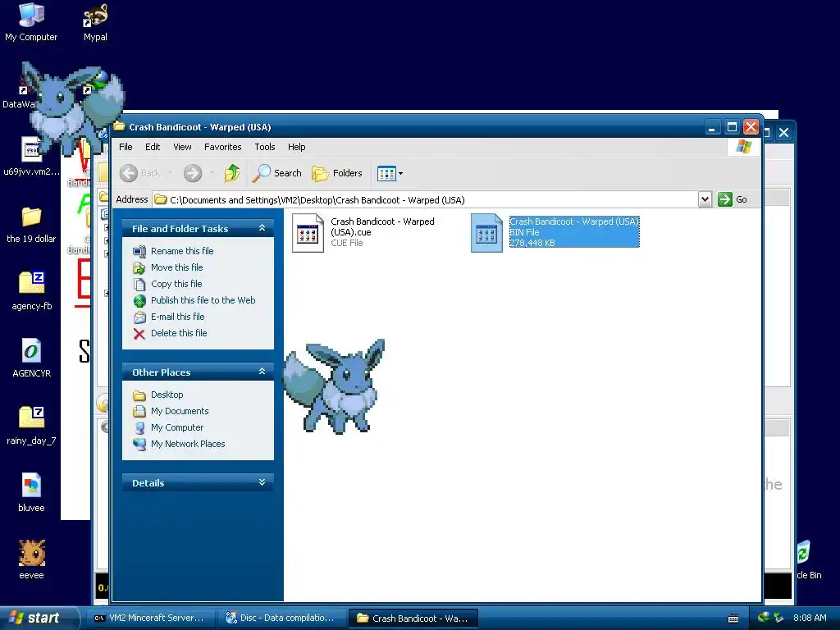Click the Up folder toolbar icon
The image size is (840, 630).
coord(232,173)
